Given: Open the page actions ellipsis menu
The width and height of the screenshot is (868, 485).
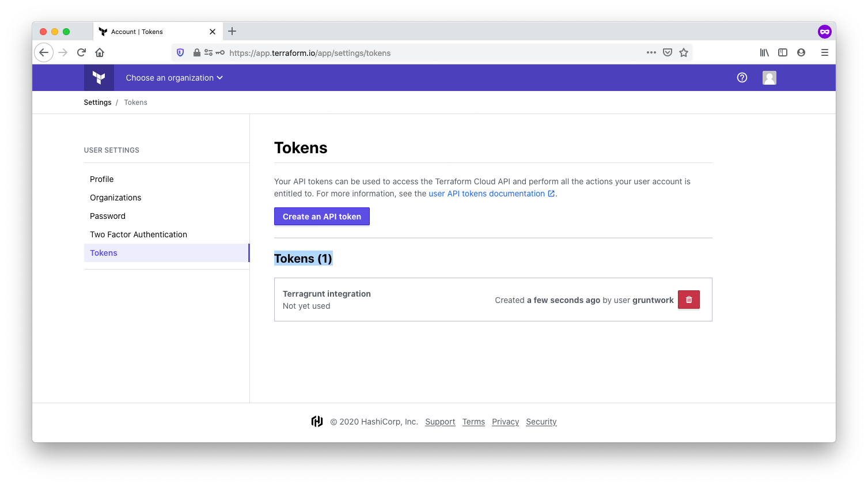Looking at the screenshot, I should tap(651, 52).
